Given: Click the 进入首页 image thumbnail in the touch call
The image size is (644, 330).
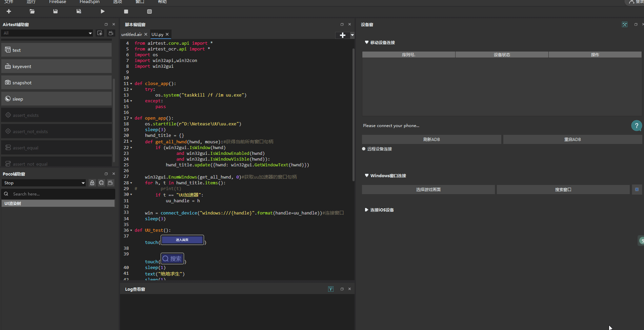Looking at the screenshot, I should pos(182,240).
